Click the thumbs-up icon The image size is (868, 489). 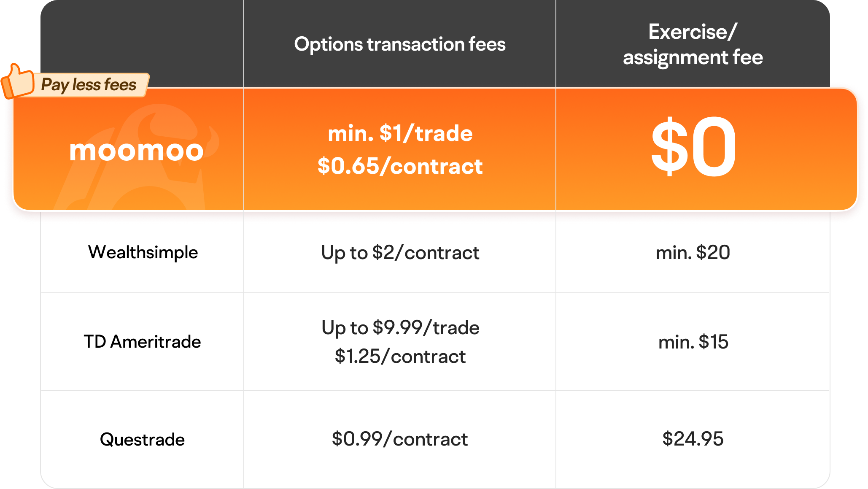(x=18, y=81)
